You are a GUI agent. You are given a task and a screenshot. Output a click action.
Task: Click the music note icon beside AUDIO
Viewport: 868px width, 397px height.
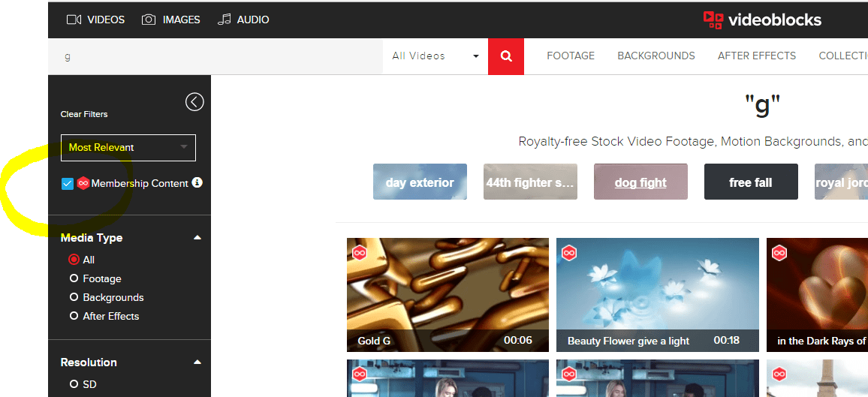(225, 20)
